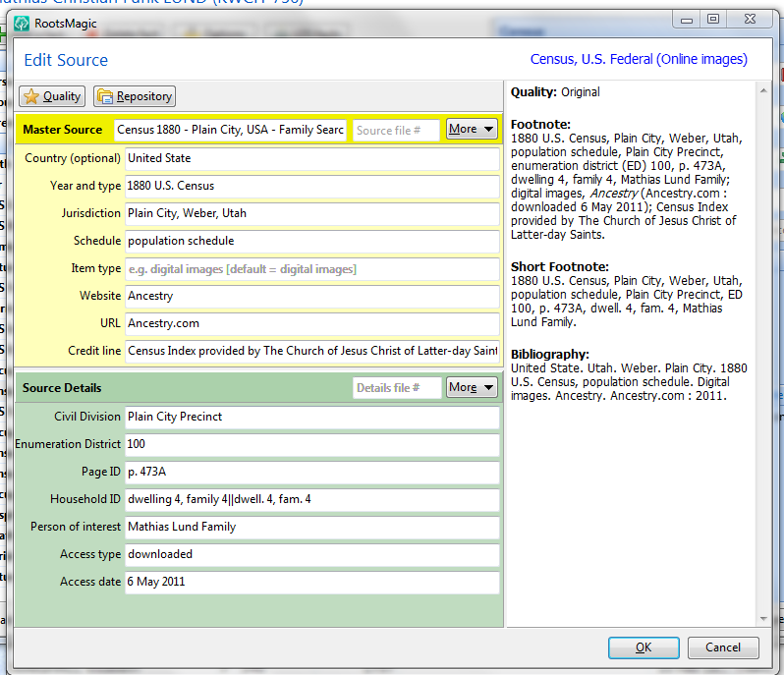This screenshot has height=675, width=784.
Task: Click the Quality: Original text
Action: (x=555, y=92)
